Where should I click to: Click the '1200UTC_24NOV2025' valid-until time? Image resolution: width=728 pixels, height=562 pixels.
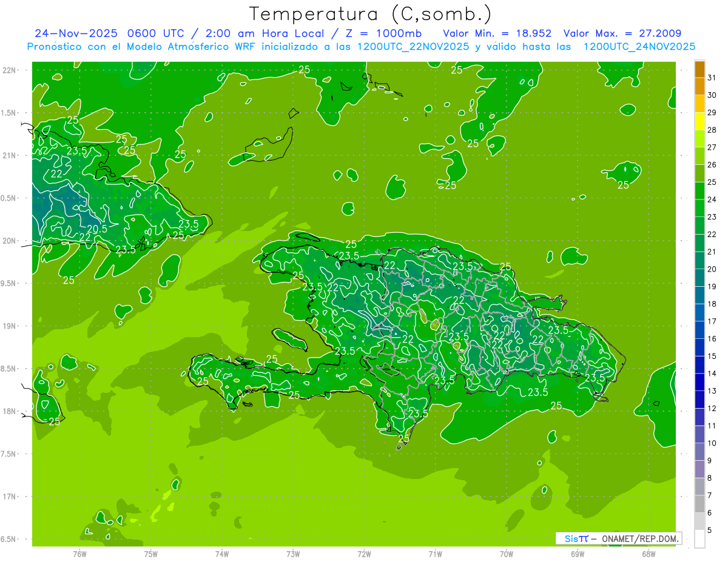pos(639,47)
